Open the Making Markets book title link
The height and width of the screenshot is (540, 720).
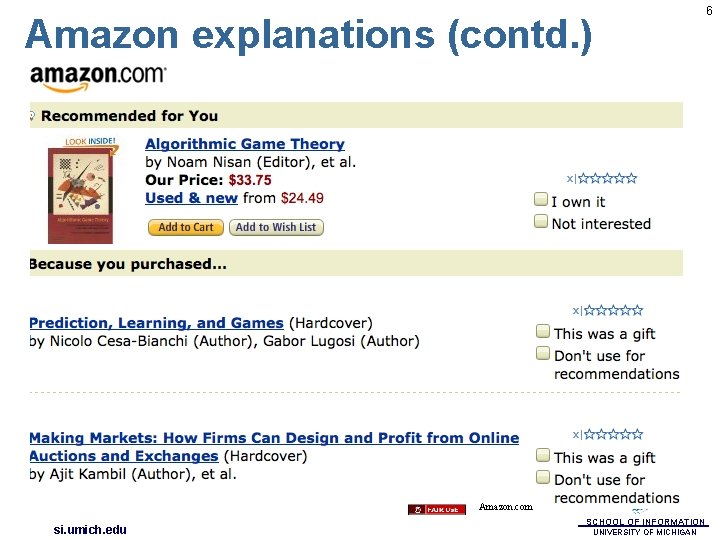pos(274,438)
